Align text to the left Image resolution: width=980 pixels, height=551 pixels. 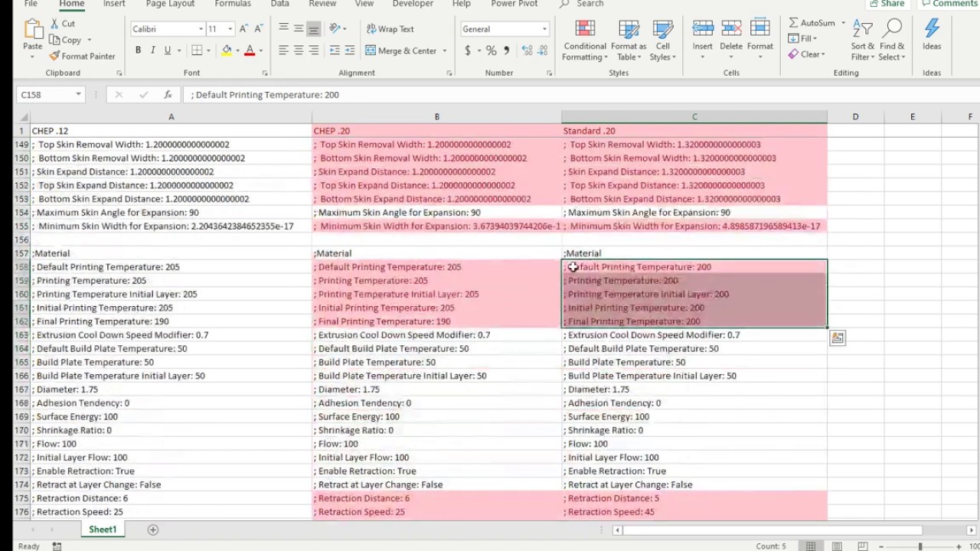pos(283,51)
